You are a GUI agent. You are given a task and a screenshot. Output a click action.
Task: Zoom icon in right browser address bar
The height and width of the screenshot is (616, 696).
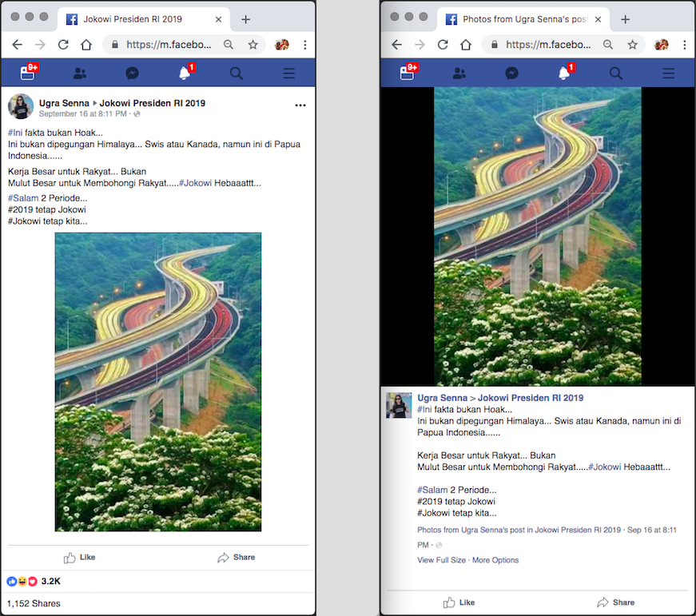pyautogui.click(x=608, y=45)
